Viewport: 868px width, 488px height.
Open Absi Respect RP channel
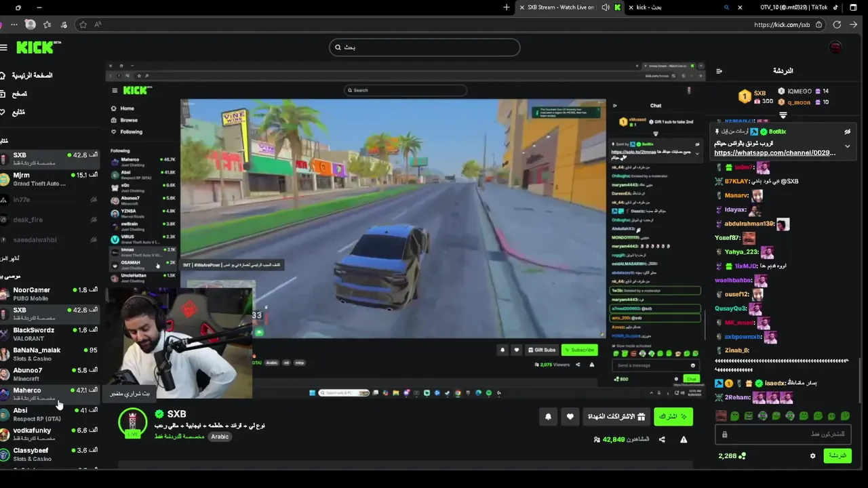coord(50,413)
